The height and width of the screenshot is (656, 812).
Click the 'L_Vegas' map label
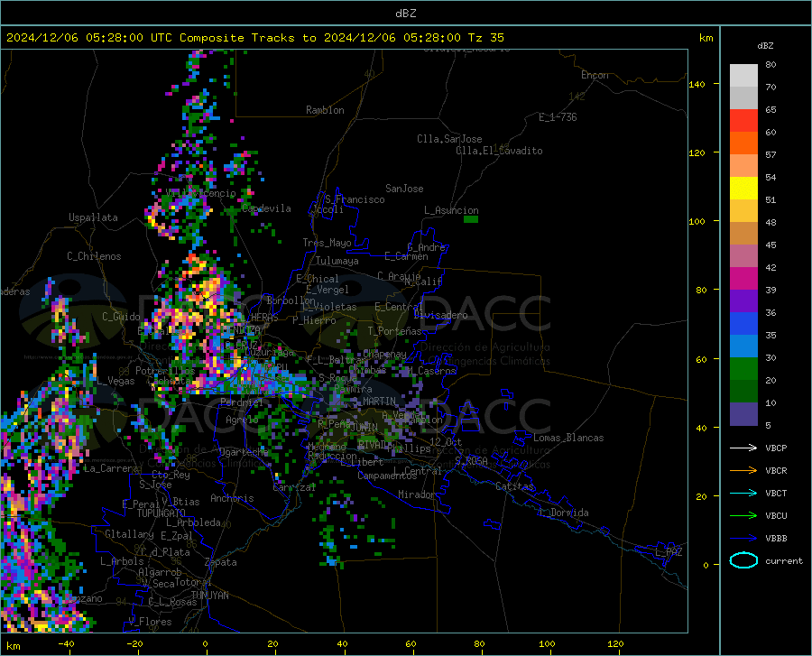pyautogui.click(x=116, y=381)
